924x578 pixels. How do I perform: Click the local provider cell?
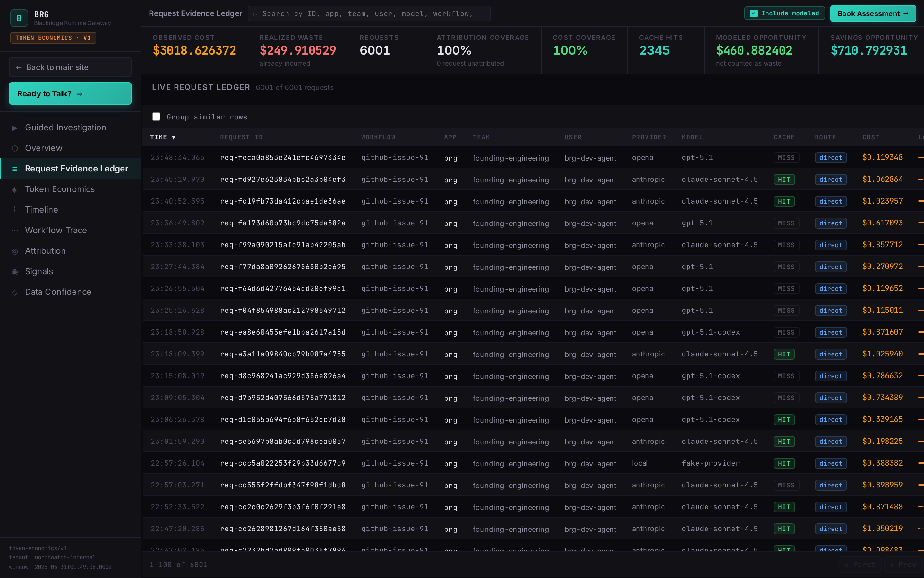point(639,463)
